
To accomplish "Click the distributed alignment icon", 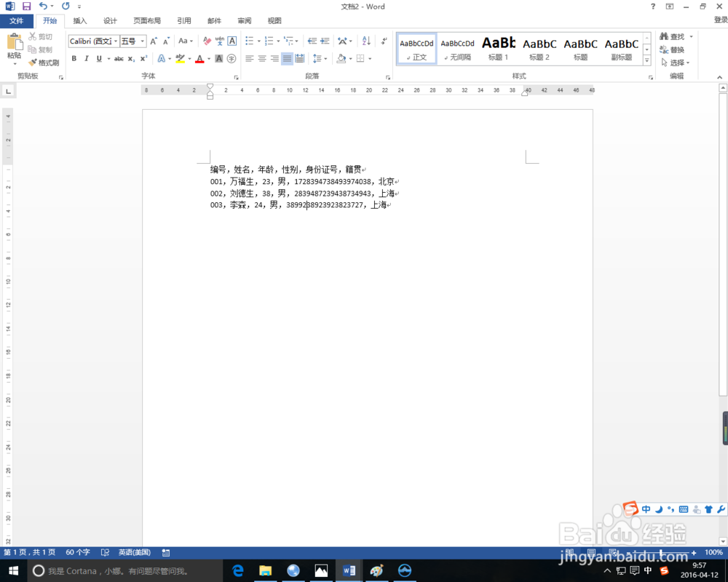I will click(300, 58).
